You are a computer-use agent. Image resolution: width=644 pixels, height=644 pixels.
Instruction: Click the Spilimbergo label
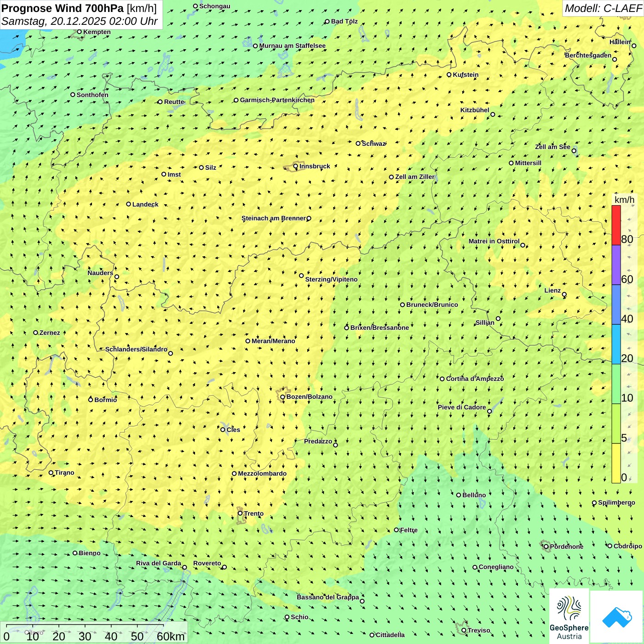tap(616, 502)
